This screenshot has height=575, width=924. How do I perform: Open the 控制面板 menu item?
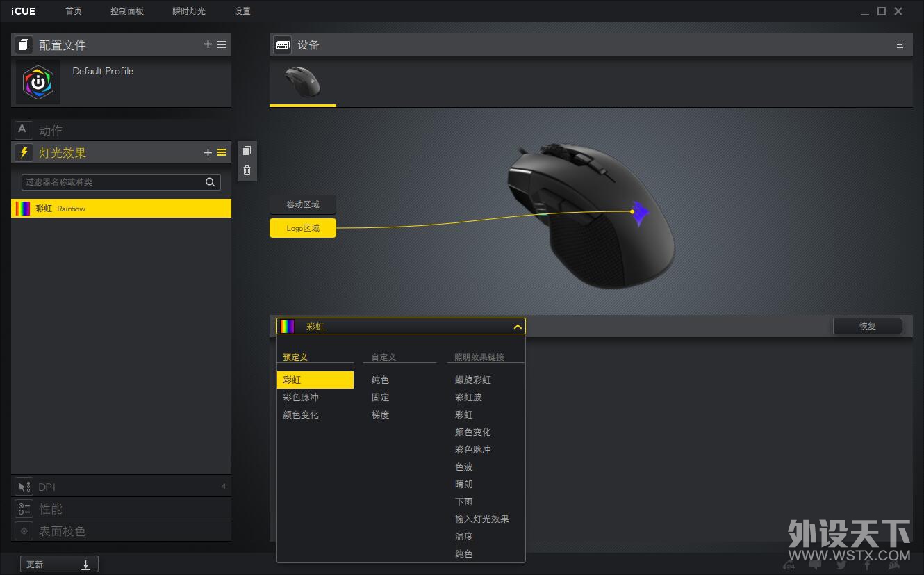(127, 11)
